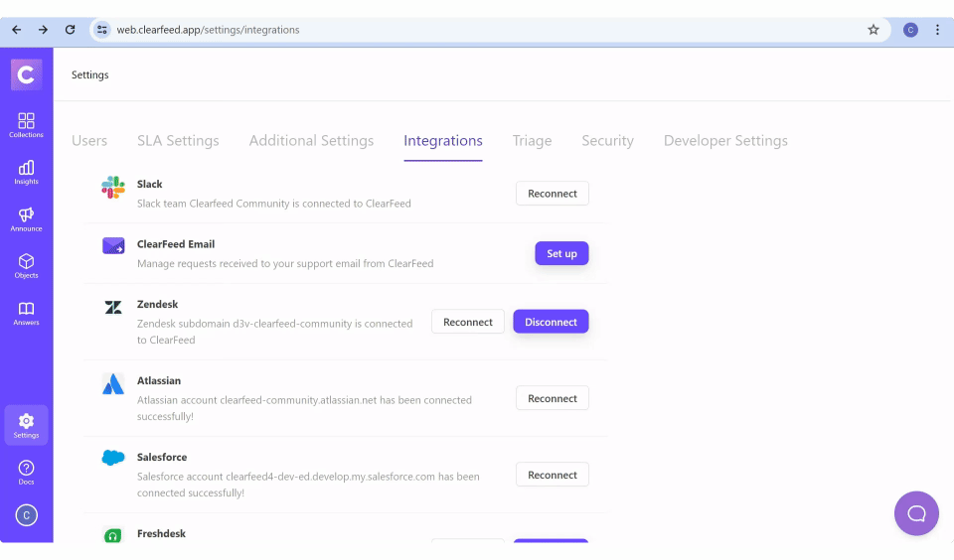Disconnect the Zendesk integration

(551, 322)
